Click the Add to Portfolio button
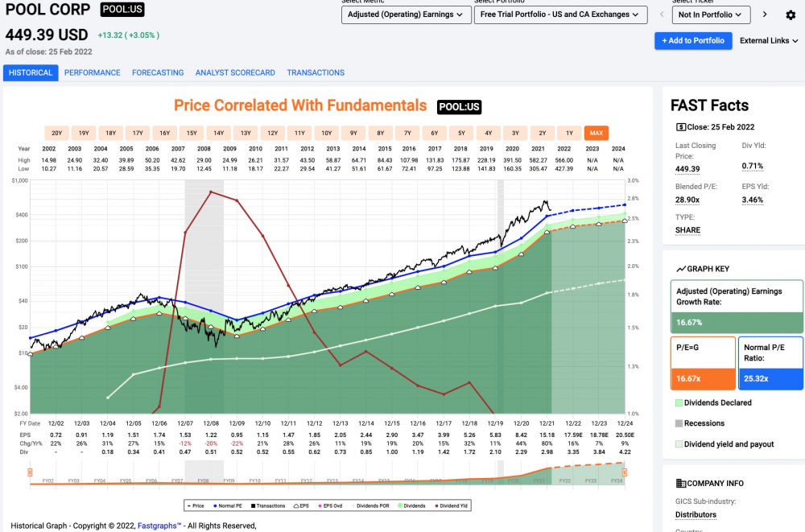Image resolution: width=805 pixels, height=532 pixels. coord(693,40)
